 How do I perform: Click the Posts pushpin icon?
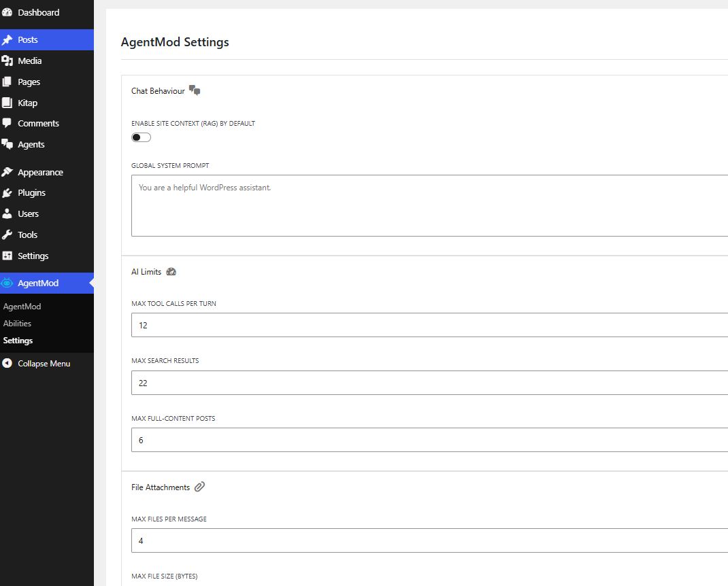tap(7, 40)
